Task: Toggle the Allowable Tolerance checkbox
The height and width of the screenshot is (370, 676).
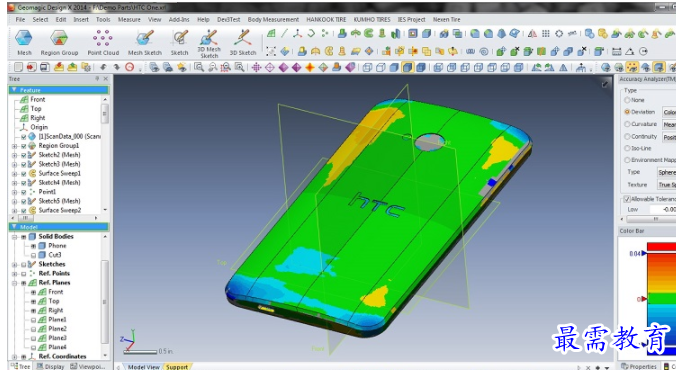Action: tap(627, 199)
